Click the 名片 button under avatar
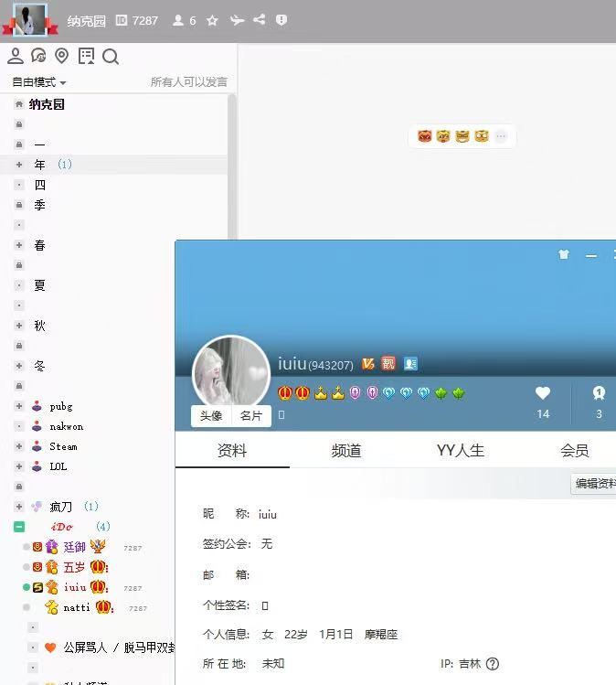The image size is (616, 685). pos(251,415)
